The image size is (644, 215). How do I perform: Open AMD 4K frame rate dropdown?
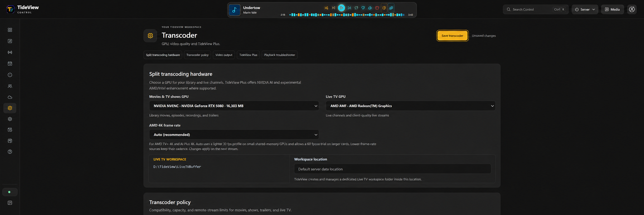tap(234, 135)
